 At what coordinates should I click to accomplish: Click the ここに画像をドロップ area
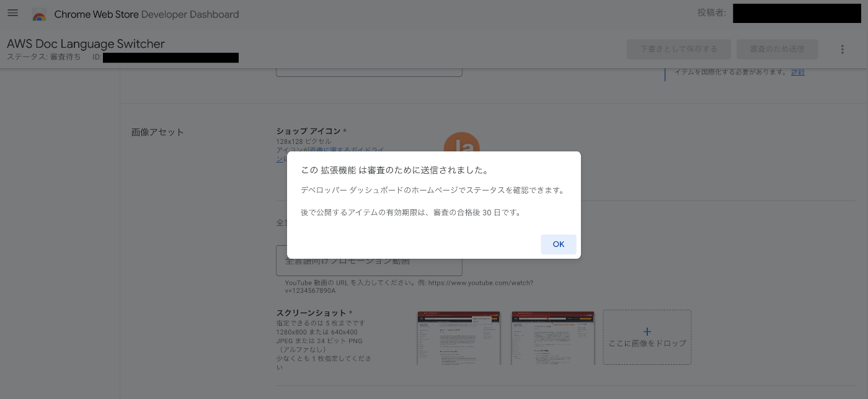click(647, 338)
